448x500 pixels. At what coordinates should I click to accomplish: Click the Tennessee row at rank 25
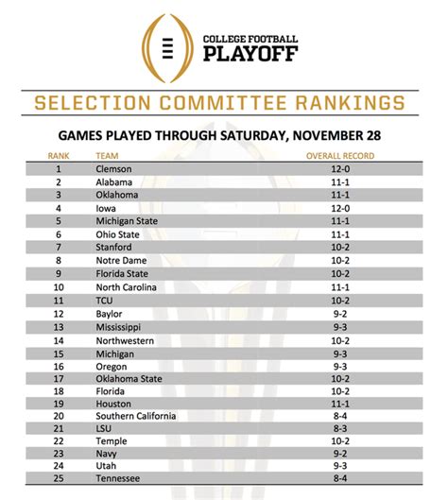pyautogui.click(x=225, y=478)
